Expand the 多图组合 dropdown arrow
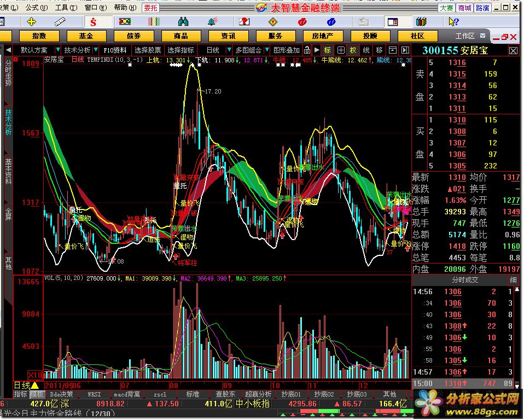Image resolution: width=524 pixels, height=420 pixels. [x=267, y=50]
